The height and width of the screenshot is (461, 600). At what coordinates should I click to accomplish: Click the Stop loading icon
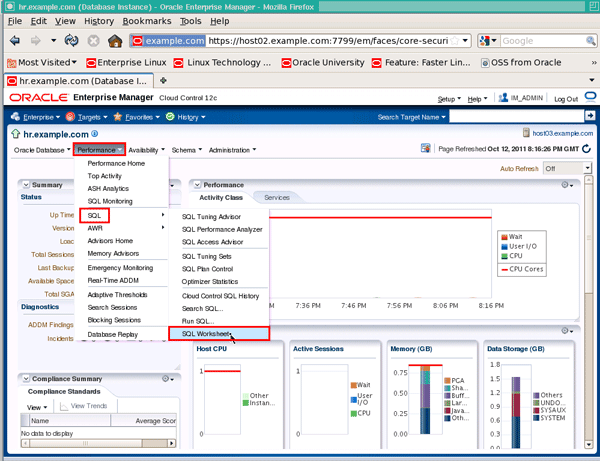pyautogui.click(x=94, y=41)
